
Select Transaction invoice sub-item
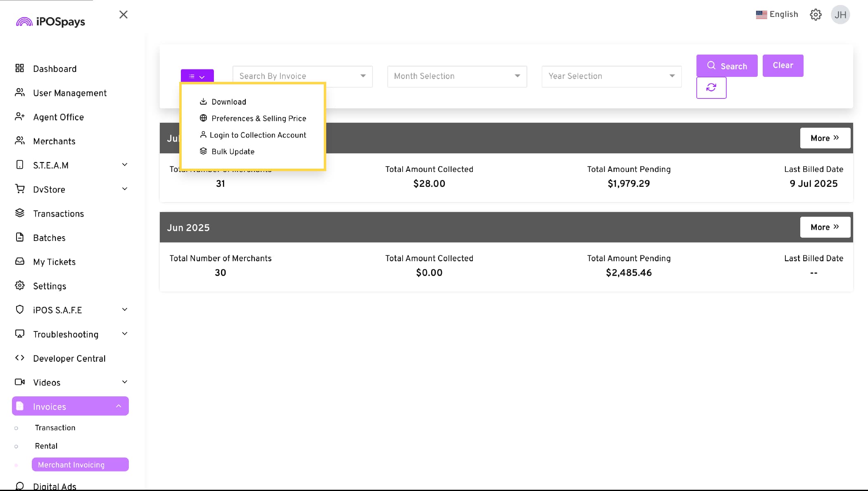pyautogui.click(x=55, y=428)
